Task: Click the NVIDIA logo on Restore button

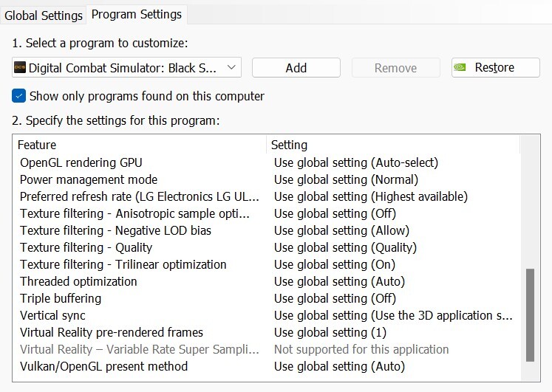Action: coord(460,67)
